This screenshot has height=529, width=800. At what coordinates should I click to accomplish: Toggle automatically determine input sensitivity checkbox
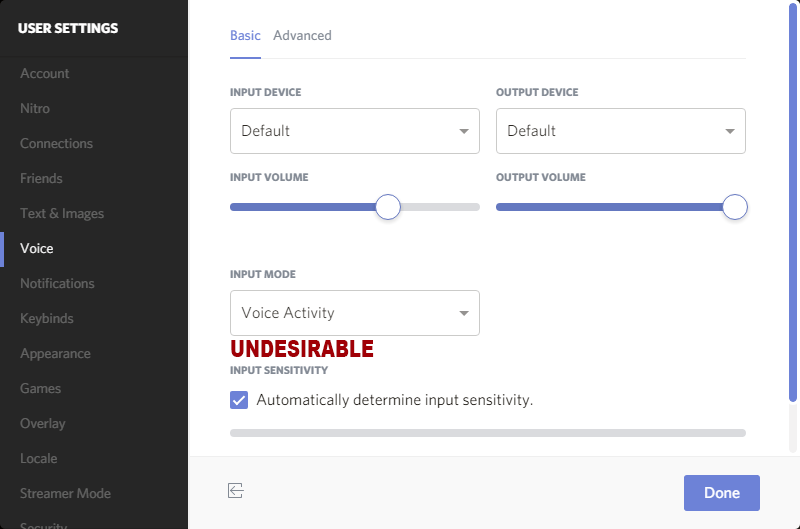pyautogui.click(x=239, y=400)
